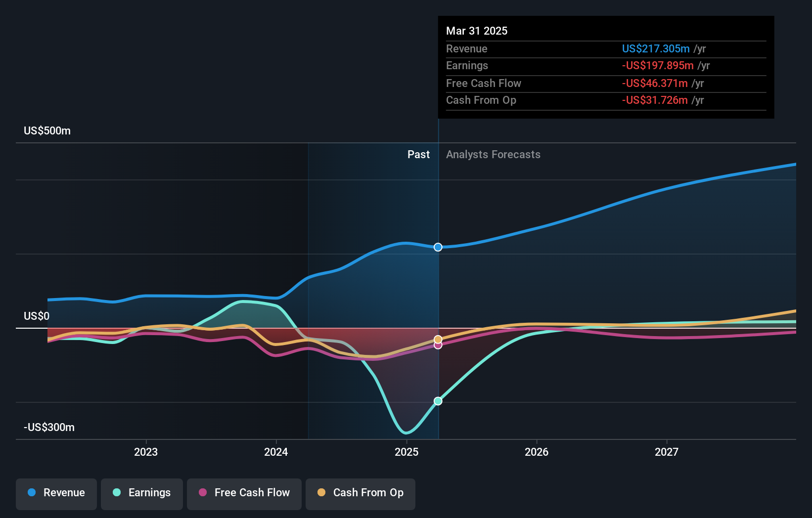Click the -US$300m y-axis label
Viewport: 812px width, 518px height.
49,428
